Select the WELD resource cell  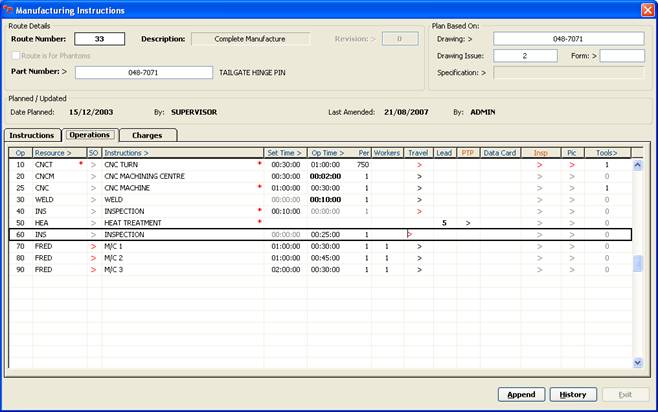coord(59,200)
